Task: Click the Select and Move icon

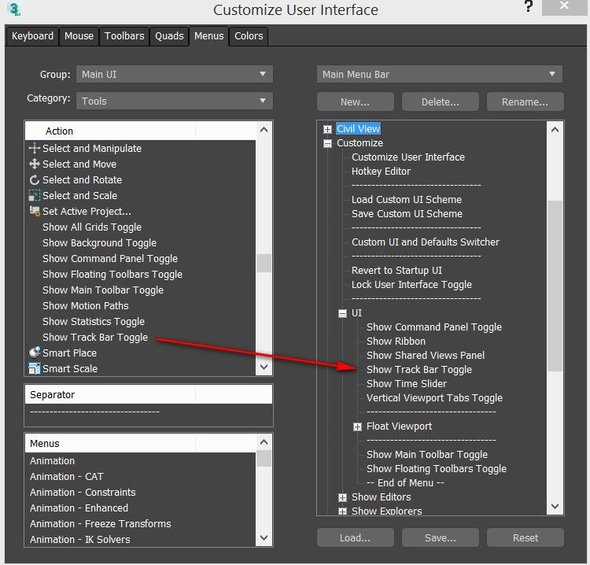Action: pyautogui.click(x=34, y=164)
